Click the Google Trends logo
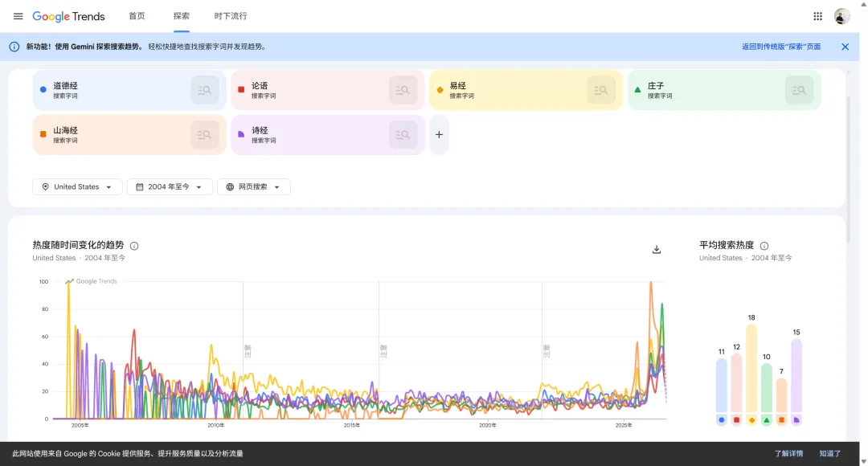 pos(68,17)
